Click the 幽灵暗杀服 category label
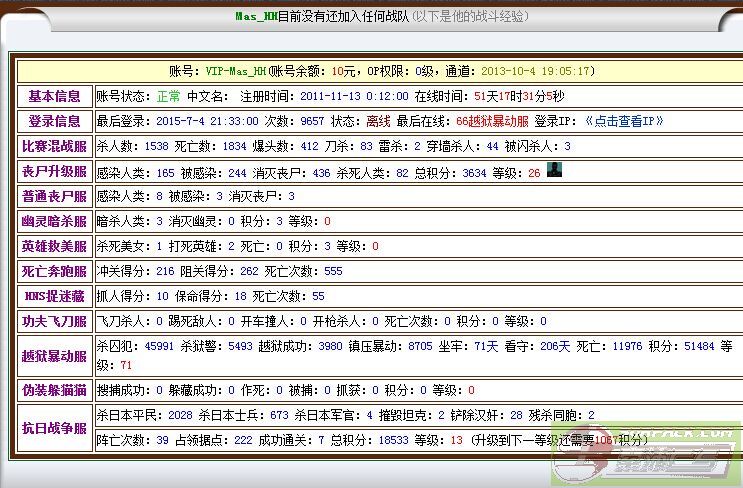 pyautogui.click(x=54, y=221)
